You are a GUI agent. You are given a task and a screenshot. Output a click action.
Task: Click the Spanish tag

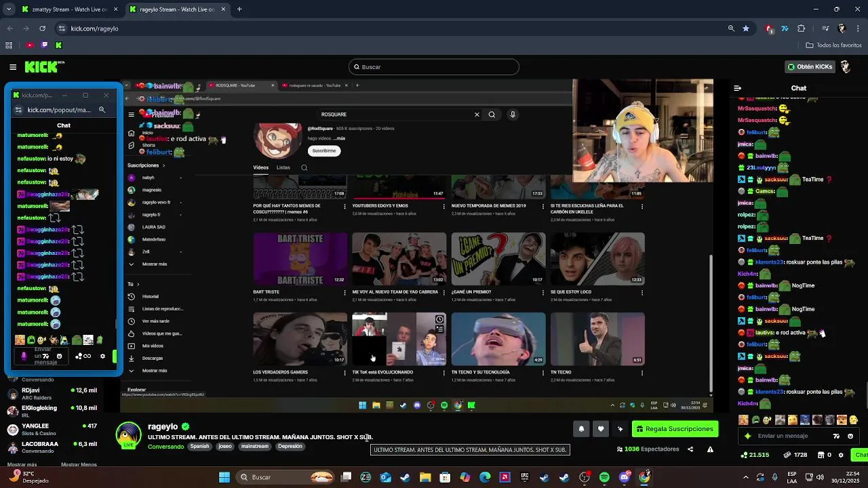tap(199, 447)
